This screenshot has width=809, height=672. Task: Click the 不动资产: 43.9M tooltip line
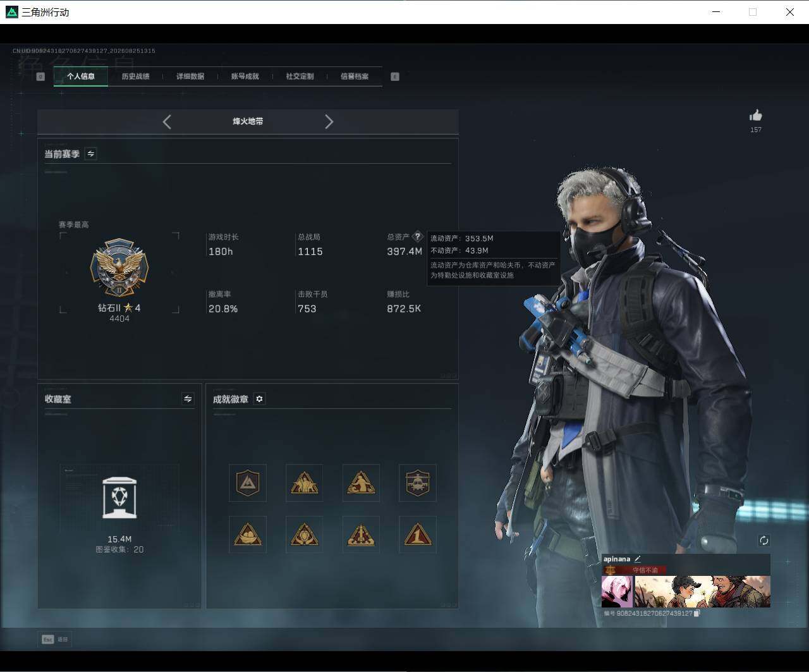point(459,250)
